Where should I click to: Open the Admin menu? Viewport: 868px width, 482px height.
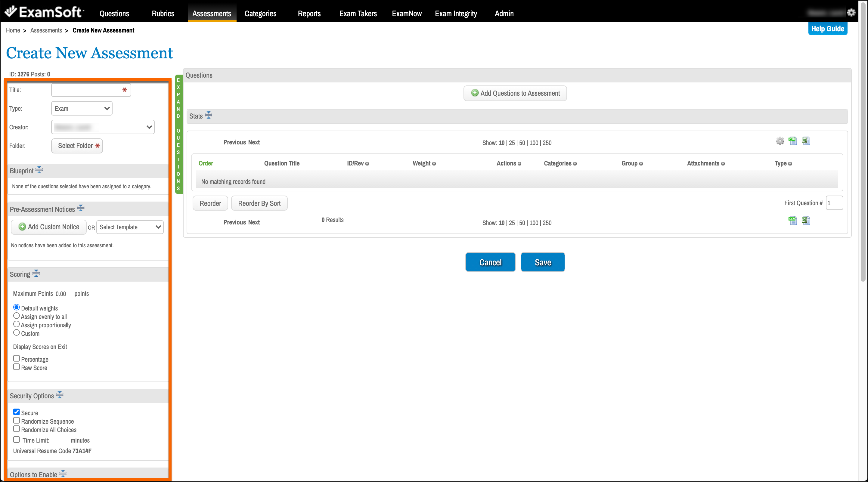click(504, 14)
